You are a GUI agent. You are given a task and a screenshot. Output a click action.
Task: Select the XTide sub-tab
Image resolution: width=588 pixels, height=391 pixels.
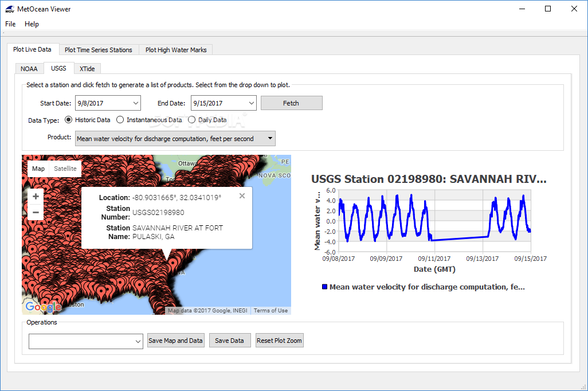[87, 69]
